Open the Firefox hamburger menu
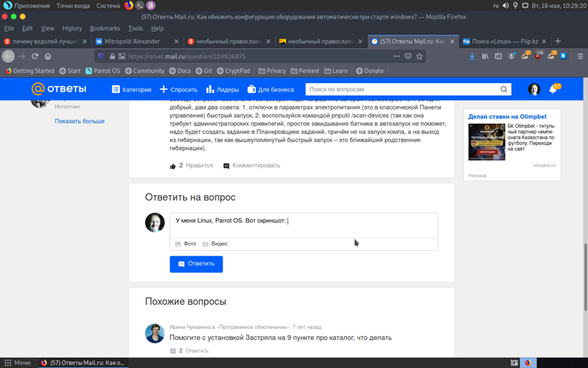Screen dimensions: 588x368 tap(580, 57)
